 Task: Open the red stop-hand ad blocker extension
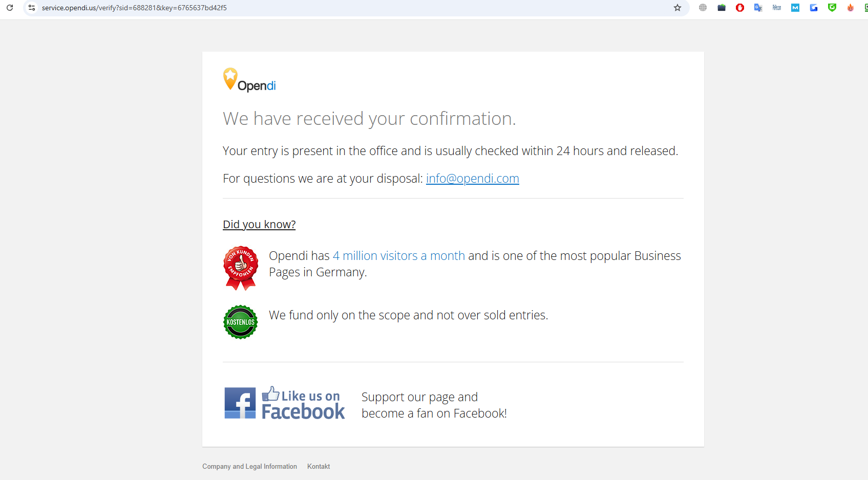tap(740, 8)
